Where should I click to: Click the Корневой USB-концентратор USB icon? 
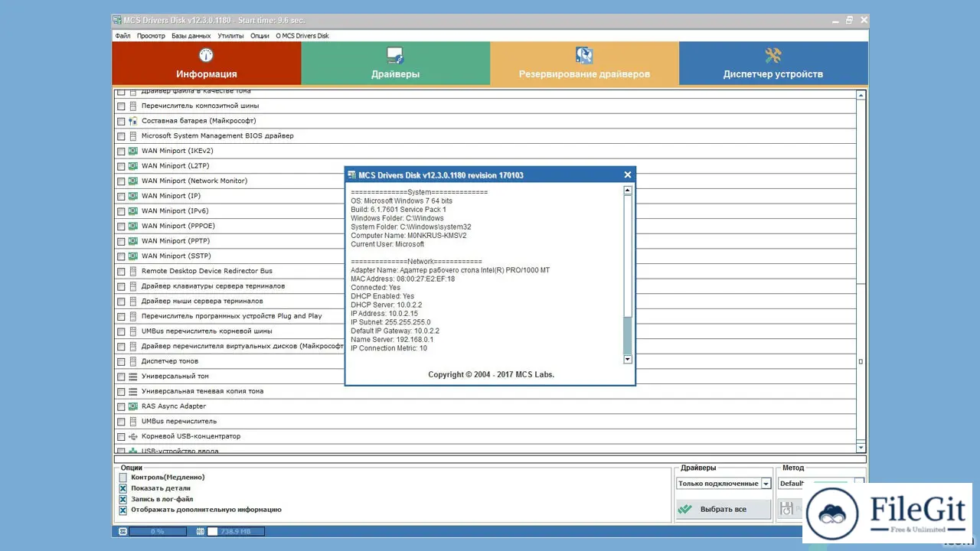coord(133,436)
